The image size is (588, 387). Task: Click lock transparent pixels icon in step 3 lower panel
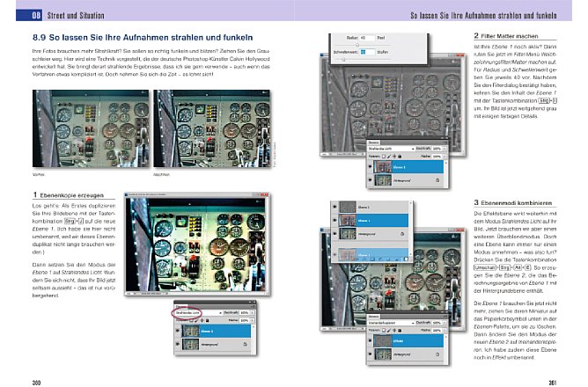(x=384, y=331)
